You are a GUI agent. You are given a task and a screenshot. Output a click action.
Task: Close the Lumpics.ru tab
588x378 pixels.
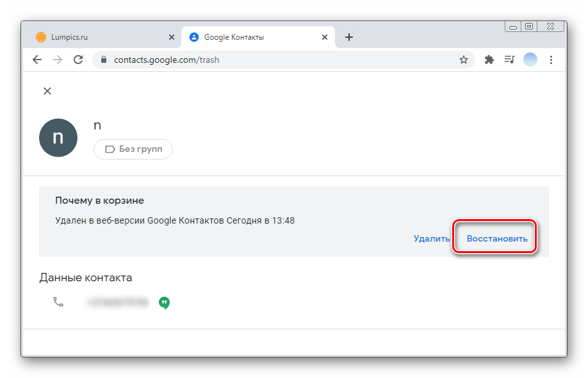pyautogui.click(x=171, y=37)
